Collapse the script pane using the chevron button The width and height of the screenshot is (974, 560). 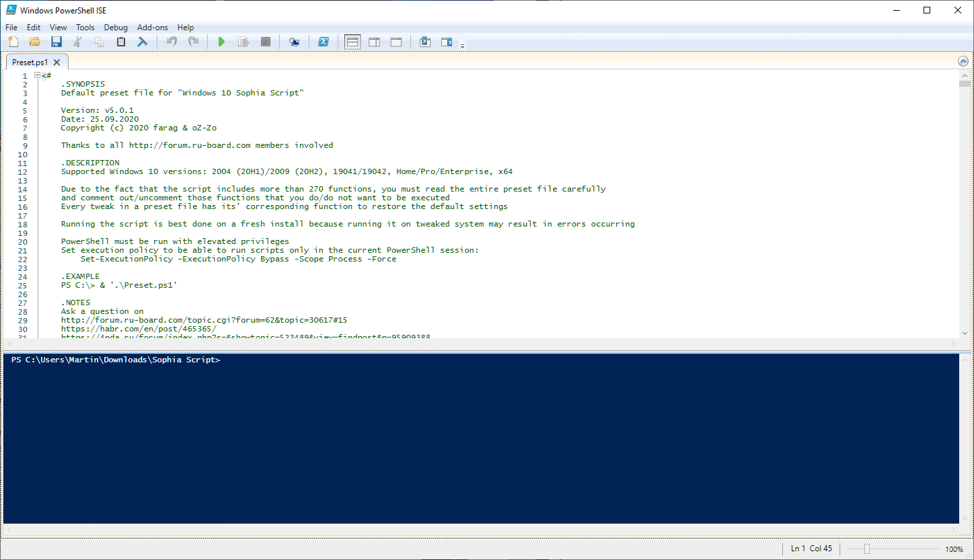pos(963,61)
